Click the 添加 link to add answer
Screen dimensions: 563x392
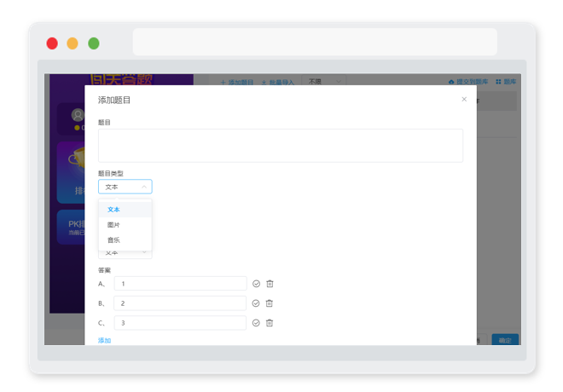point(104,340)
